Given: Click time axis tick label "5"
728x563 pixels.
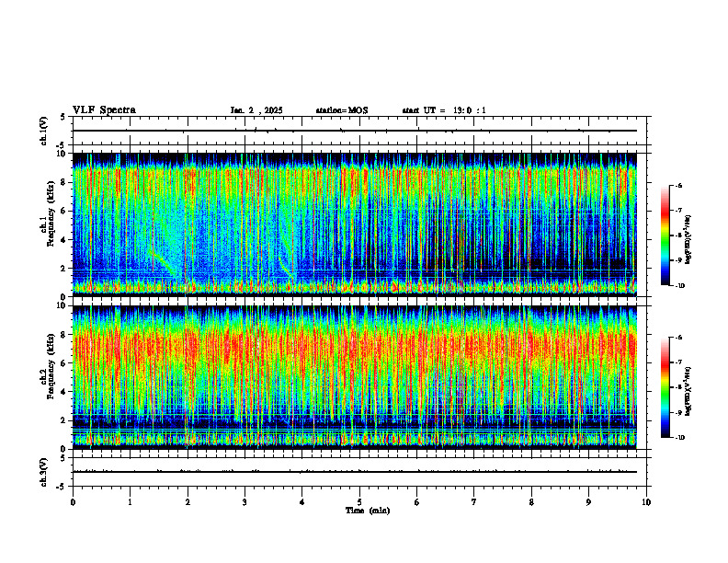Looking at the screenshot, I should (x=359, y=502).
